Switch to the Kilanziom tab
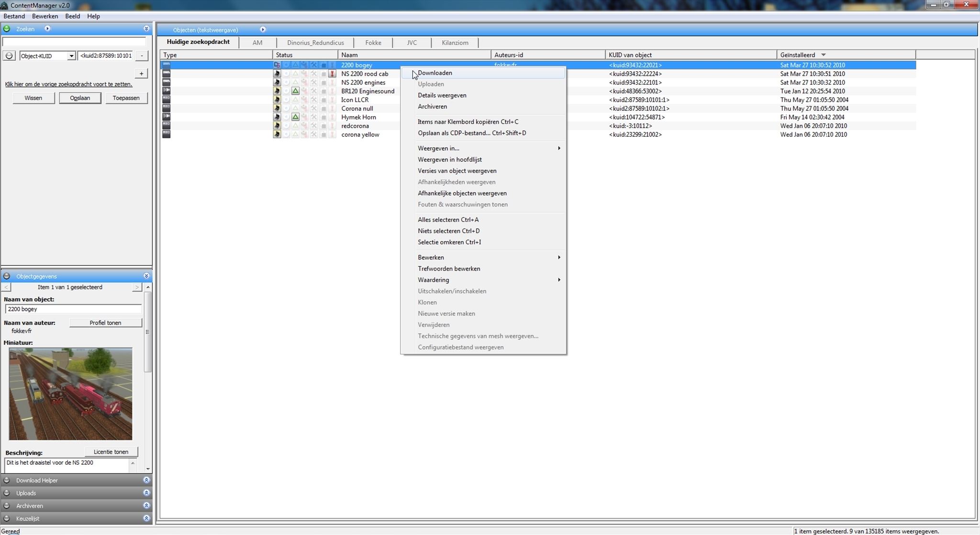This screenshot has width=980, height=535. (x=455, y=43)
